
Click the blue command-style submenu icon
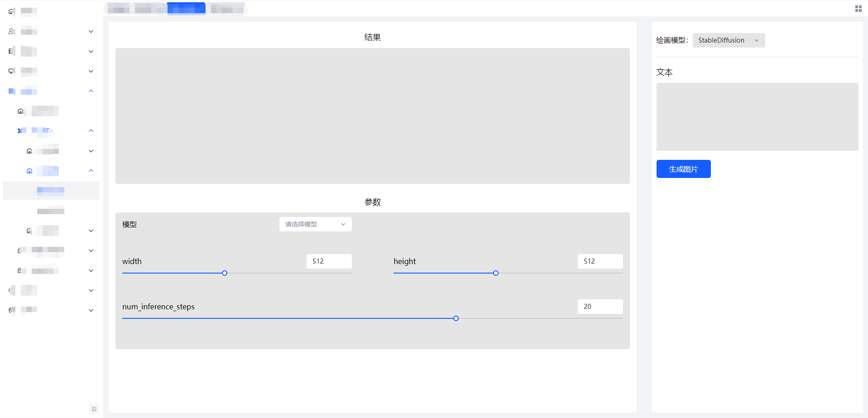point(20,131)
